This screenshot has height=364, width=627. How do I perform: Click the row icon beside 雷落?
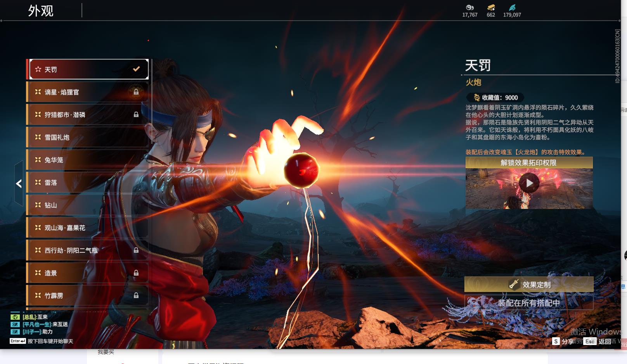[x=38, y=182]
